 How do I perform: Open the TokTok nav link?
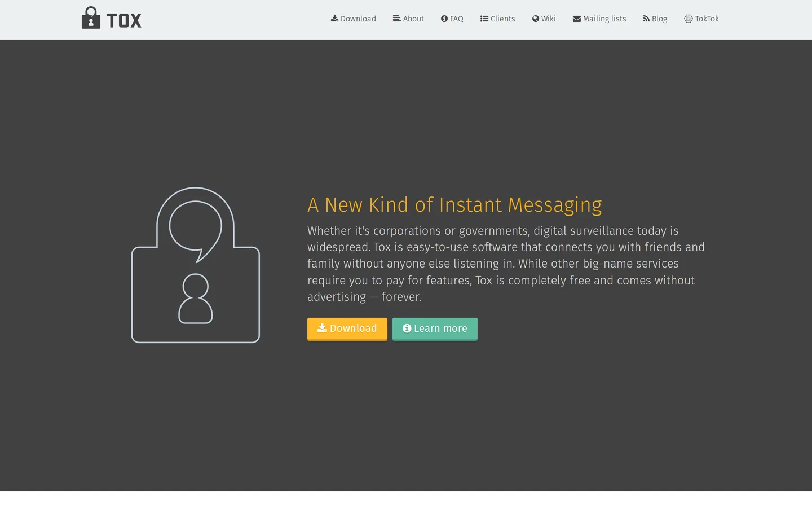click(701, 19)
